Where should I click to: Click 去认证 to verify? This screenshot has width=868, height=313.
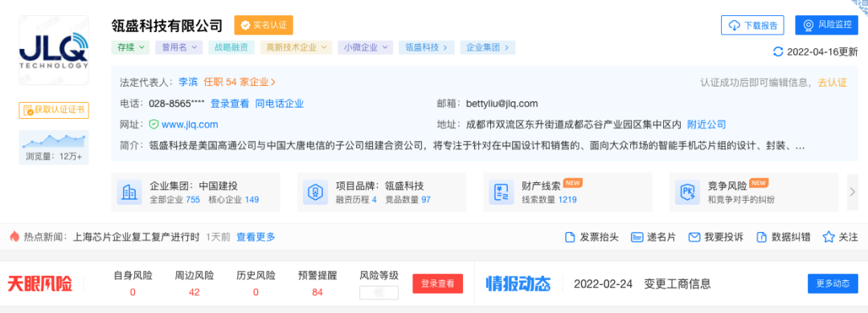[833, 83]
